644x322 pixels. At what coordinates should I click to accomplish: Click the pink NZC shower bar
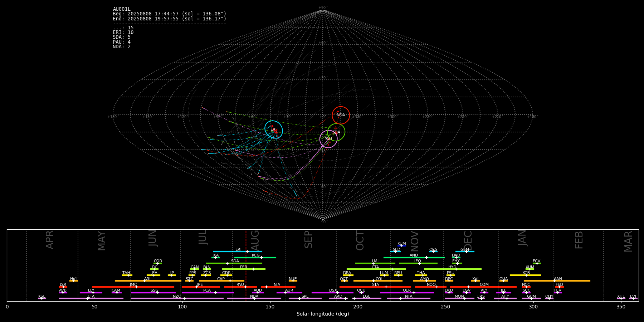pos(177,298)
